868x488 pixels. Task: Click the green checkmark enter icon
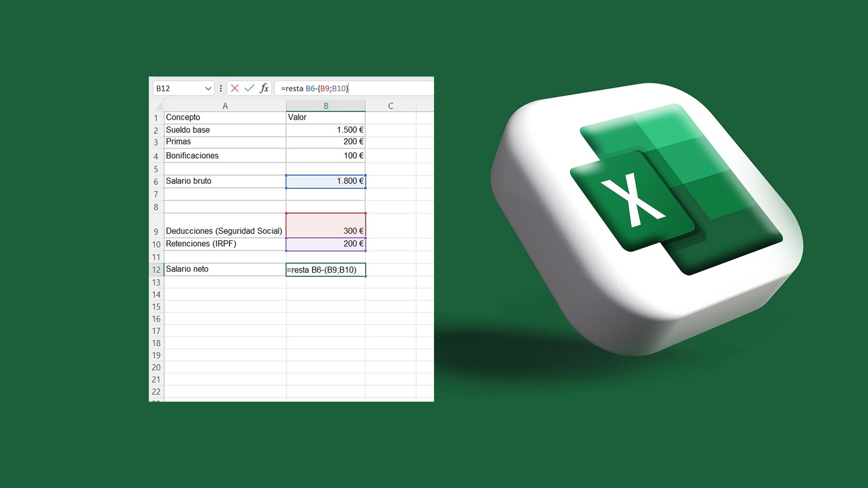coord(249,88)
